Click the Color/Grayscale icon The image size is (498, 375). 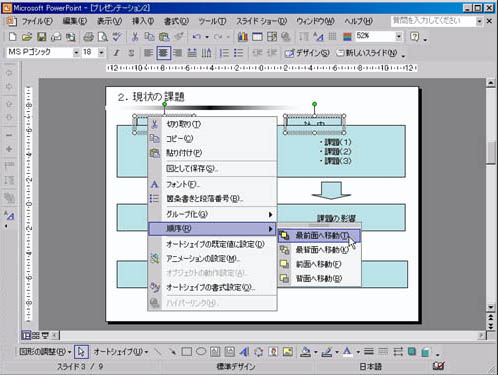click(x=347, y=36)
